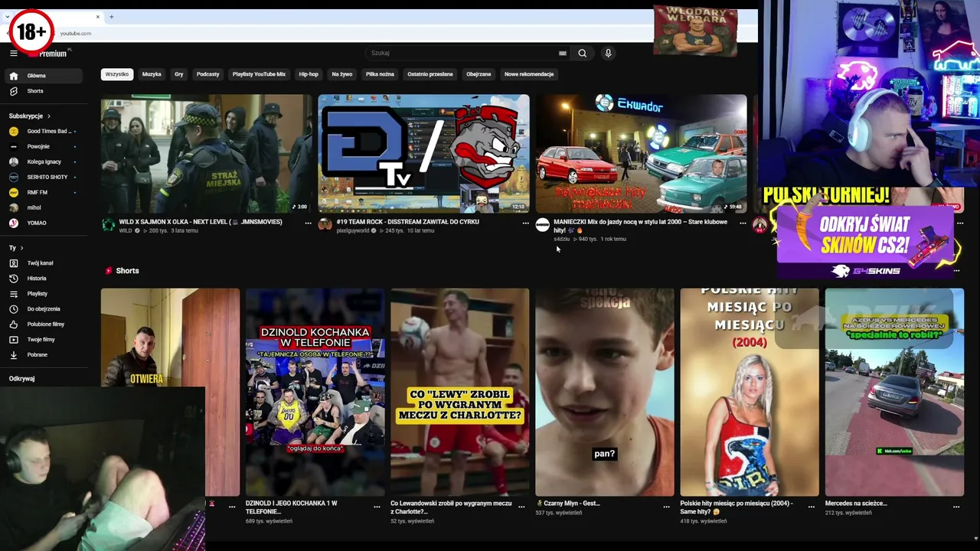Click the search magnifier button

coord(582,53)
